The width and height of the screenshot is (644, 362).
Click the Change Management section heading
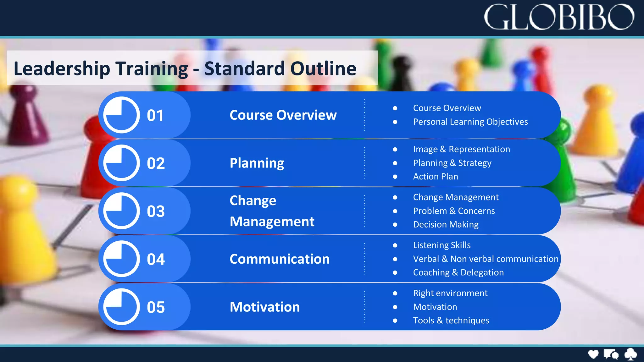tap(272, 211)
